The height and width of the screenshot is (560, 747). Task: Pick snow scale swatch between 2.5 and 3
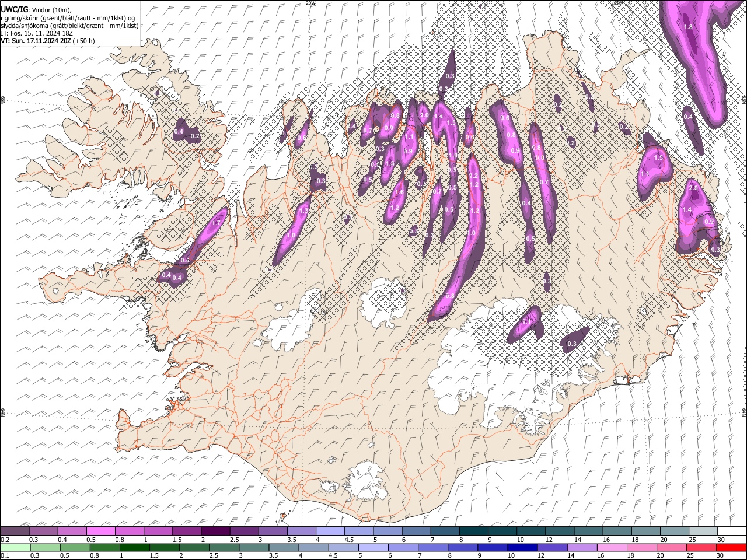[x=244, y=531]
